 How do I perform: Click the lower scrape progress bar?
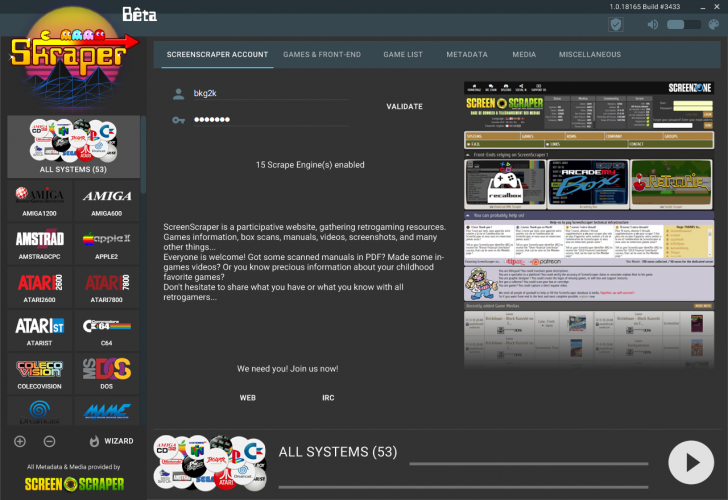click(463, 487)
